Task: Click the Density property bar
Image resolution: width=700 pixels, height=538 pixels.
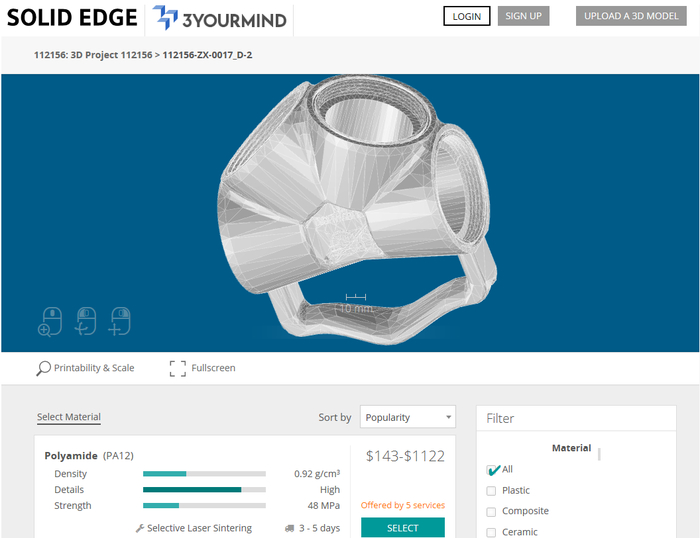Action: (x=204, y=474)
